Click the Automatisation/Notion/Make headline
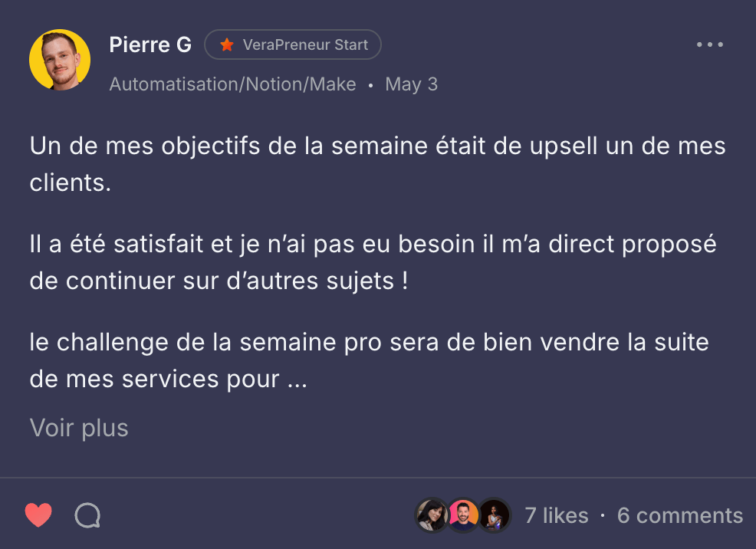The height and width of the screenshot is (549, 756). pos(232,84)
